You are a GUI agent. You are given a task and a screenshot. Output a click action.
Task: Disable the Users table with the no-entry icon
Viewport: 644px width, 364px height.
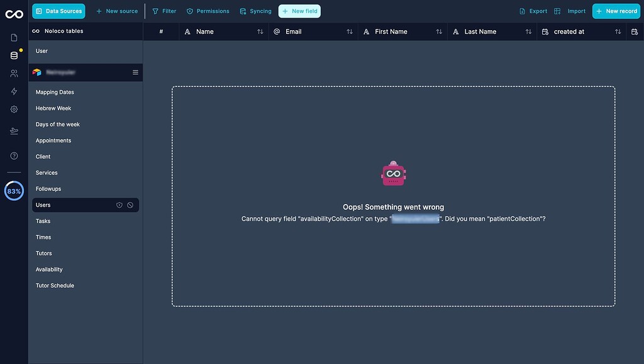tap(130, 204)
